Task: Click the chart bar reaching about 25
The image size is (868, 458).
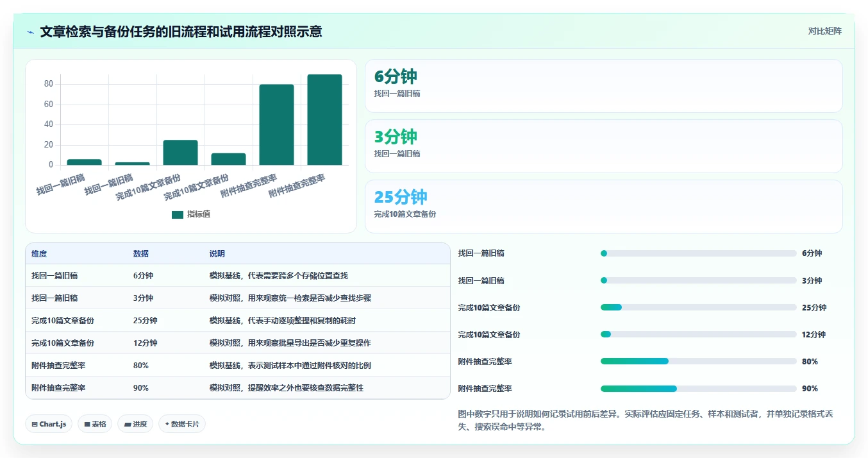Action: point(180,153)
